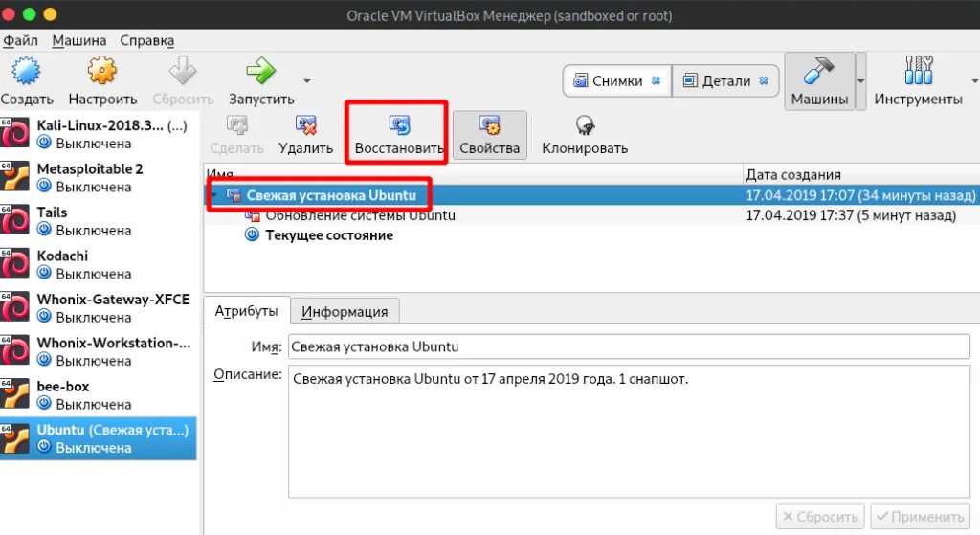Expand the Запустить dropdown arrow

point(307,80)
